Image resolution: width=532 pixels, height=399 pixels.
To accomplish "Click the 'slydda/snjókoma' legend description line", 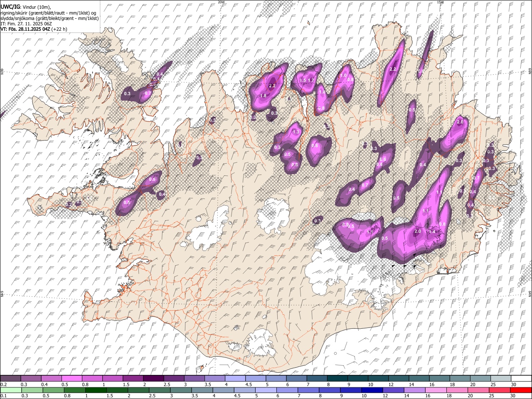I will 50,18.
